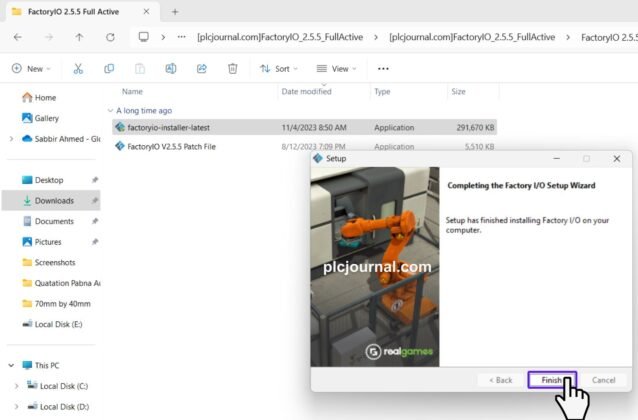This screenshot has height=420, width=638.
Task: Sort by Date modified column header
Action: 307,91
